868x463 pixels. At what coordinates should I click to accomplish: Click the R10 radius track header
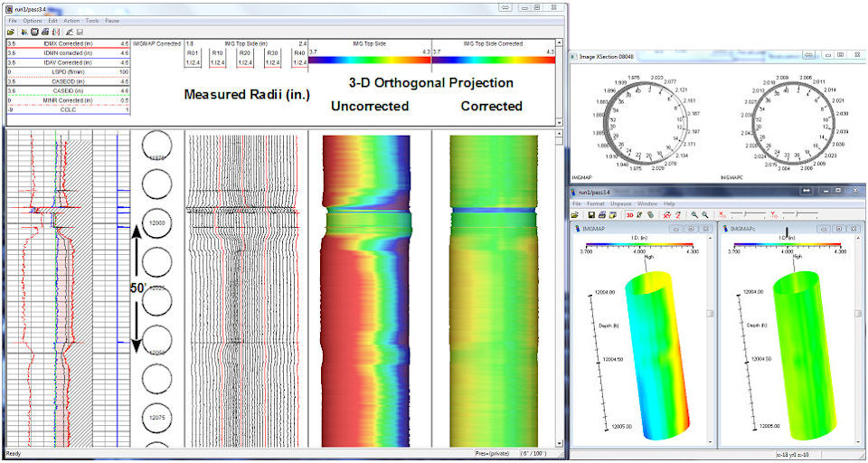(x=218, y=58)
